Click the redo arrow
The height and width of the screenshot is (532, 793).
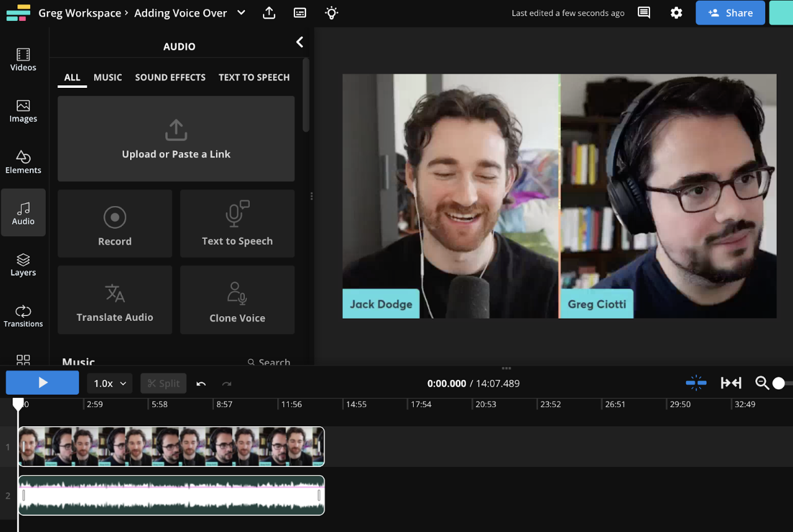(x=227, y=384)
